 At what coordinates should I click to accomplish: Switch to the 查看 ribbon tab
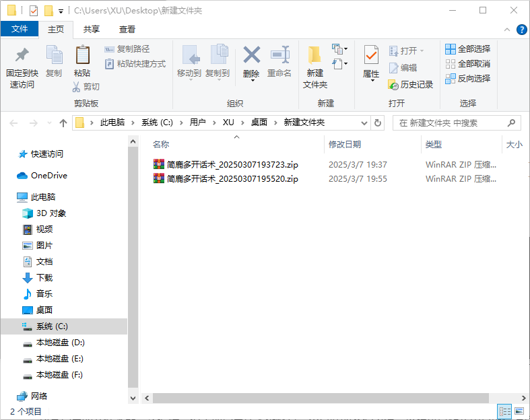click(127, 29)
